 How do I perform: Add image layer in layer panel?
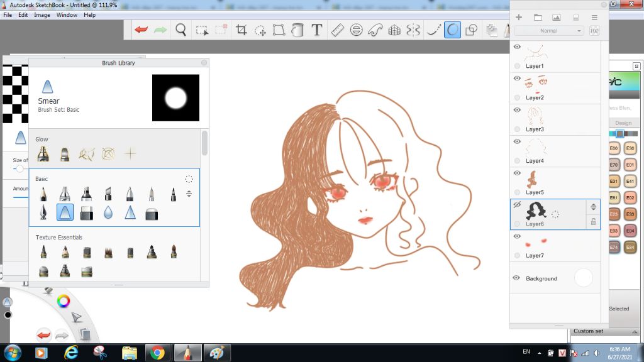click(x=556, y=17)
